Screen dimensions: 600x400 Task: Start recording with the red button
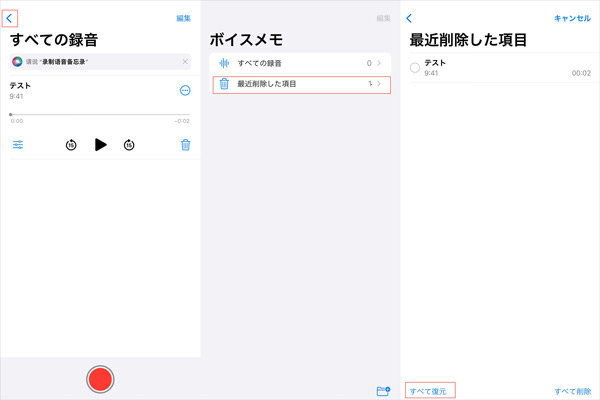point(100,379)
